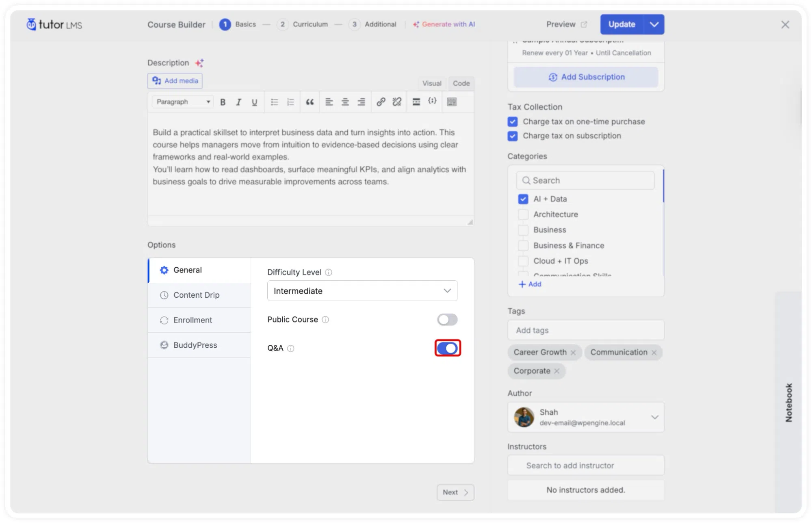
Task: Click the info icon beside Public Course
Action: click(325, 320)
